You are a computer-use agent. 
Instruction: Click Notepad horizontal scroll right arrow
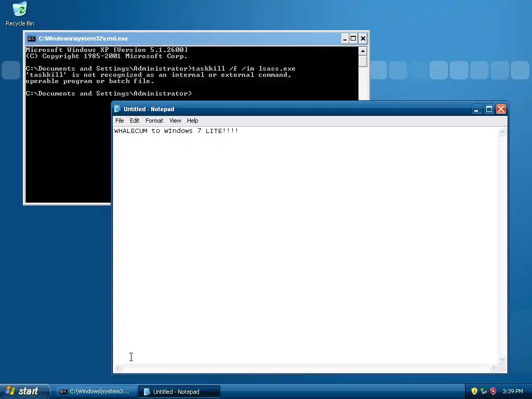click(x=494, y=368)
